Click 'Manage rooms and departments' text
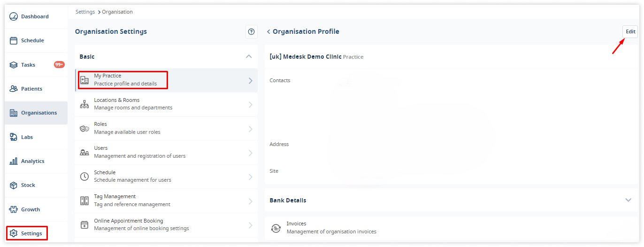 [133, 108]
